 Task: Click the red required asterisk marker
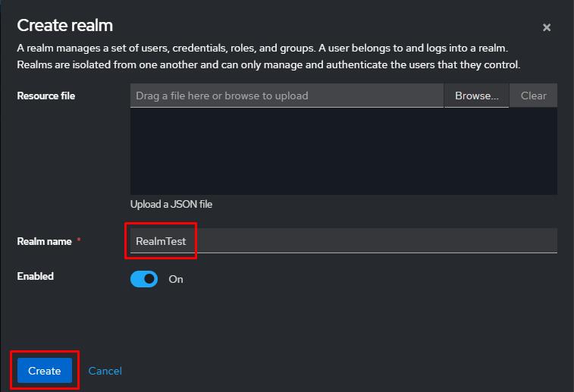(79, 241)
